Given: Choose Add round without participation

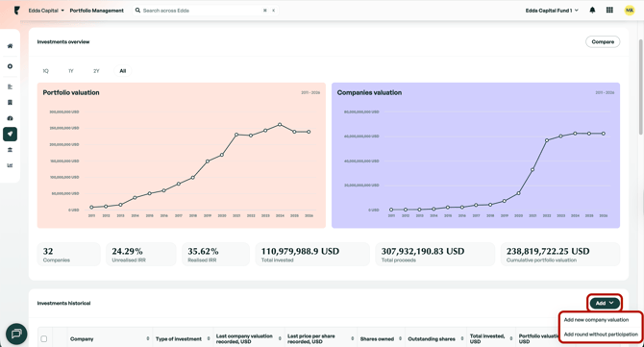Looking at the screenshot, I should 601,335.
